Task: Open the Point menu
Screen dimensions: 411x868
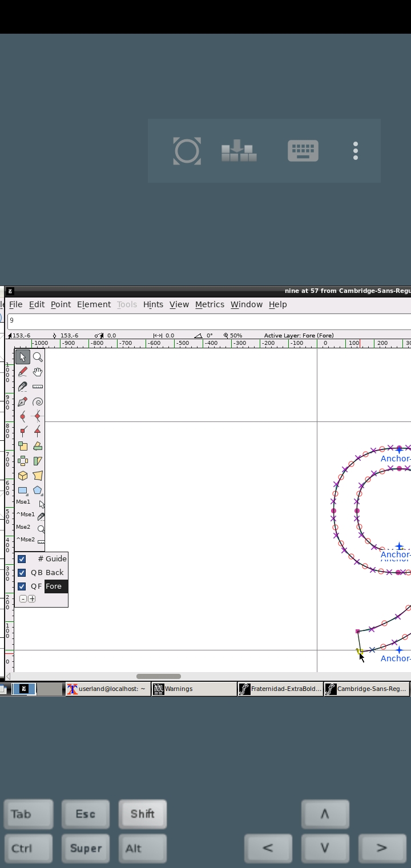Action: click(61, 304)
